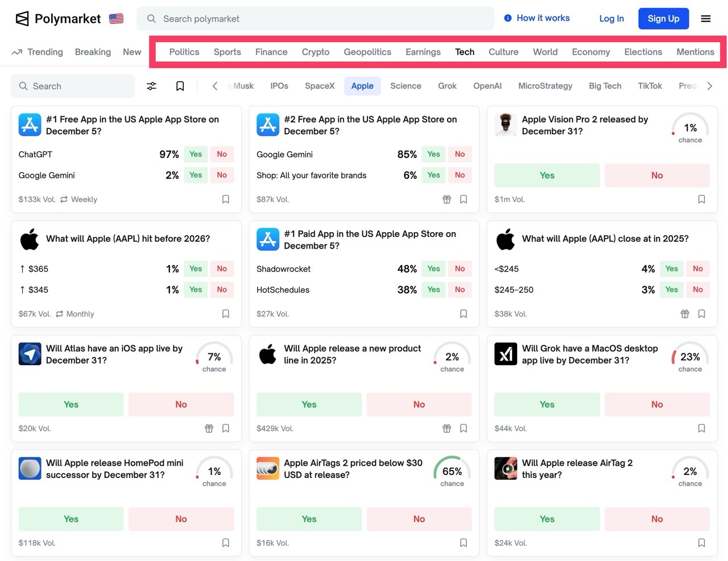Click the Search polymarket input field

click(x=315, y=19)
